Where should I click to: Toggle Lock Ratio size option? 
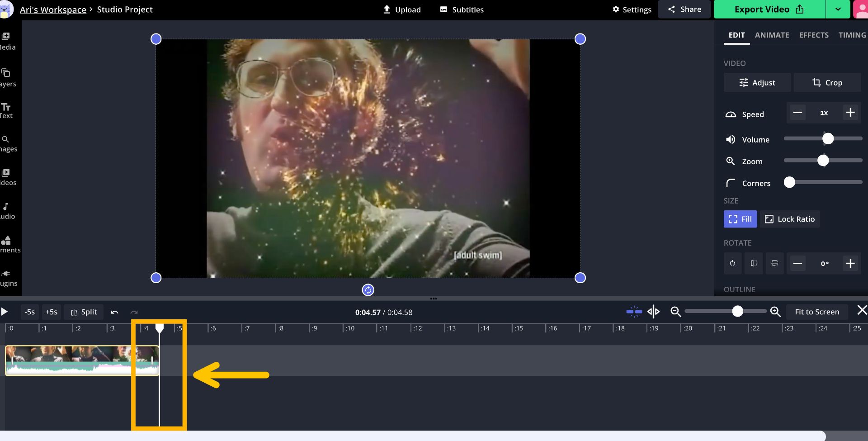point(789,219)
